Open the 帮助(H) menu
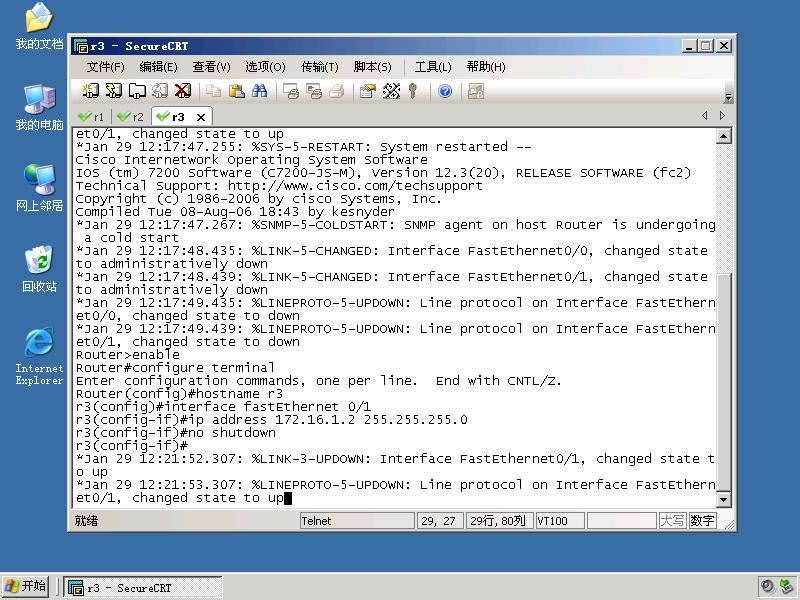This screenshot has width=800, height=600. pyautogui.click(x=486, y=67)
